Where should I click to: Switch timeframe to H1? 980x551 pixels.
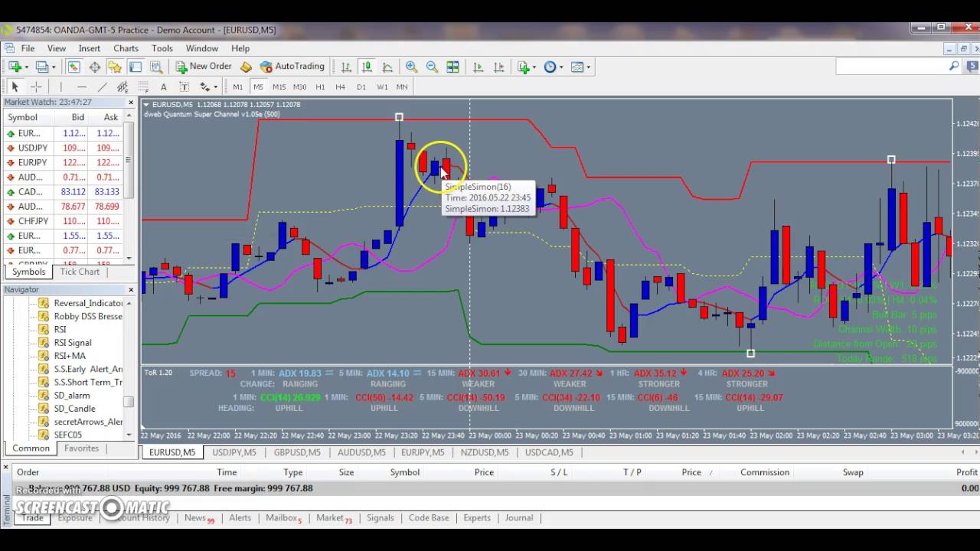pos(320,86)
